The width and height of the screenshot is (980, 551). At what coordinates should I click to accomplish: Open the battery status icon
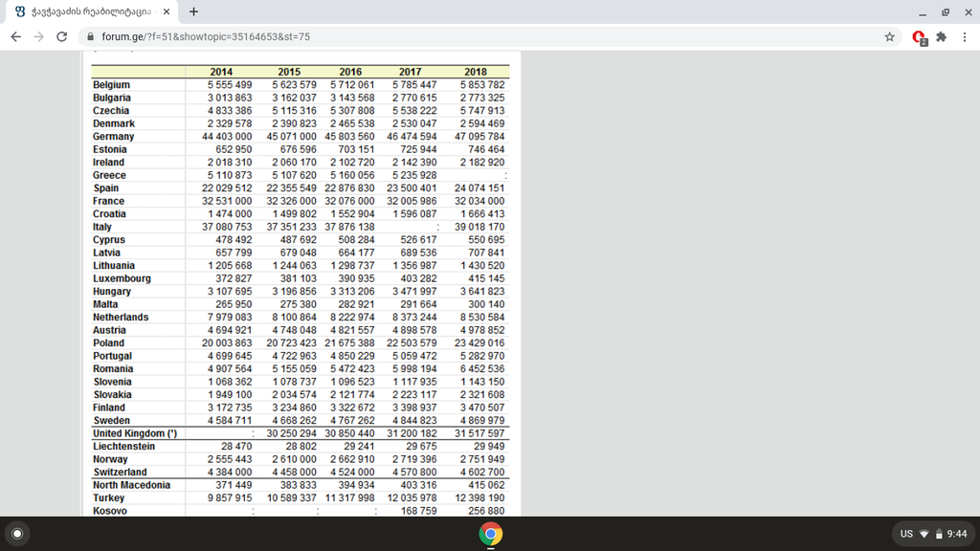[939, 534]
